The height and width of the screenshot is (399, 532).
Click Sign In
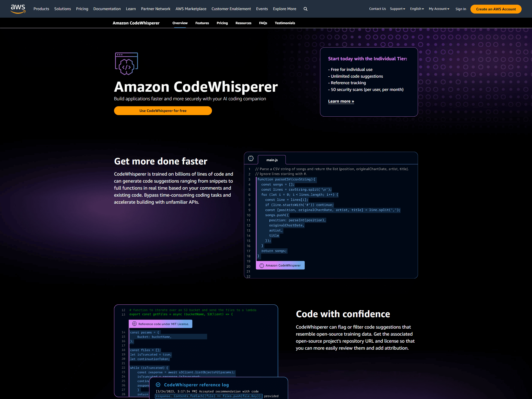pos(461,9)
